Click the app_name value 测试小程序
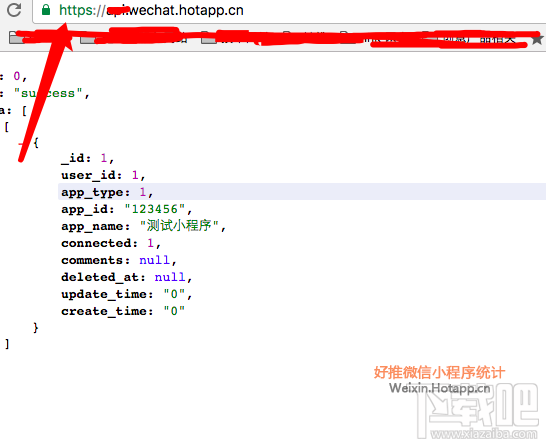This screenshot has height=444, width=546. tap(179, 226)
